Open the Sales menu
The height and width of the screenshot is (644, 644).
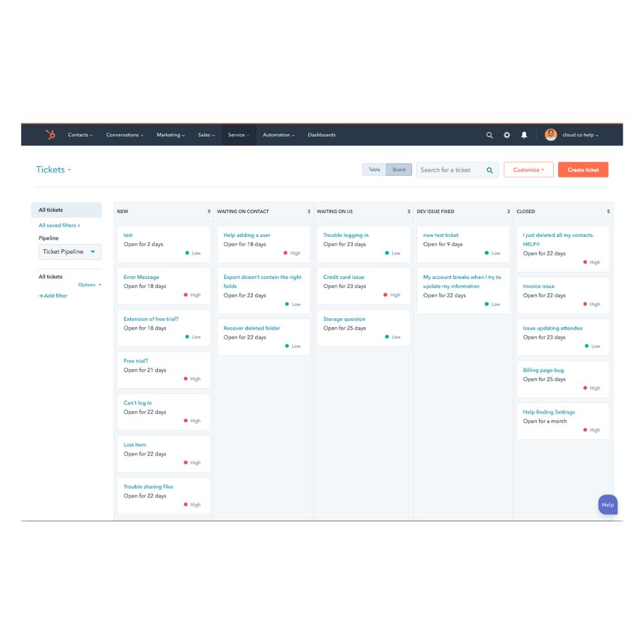tap(207, 135)
